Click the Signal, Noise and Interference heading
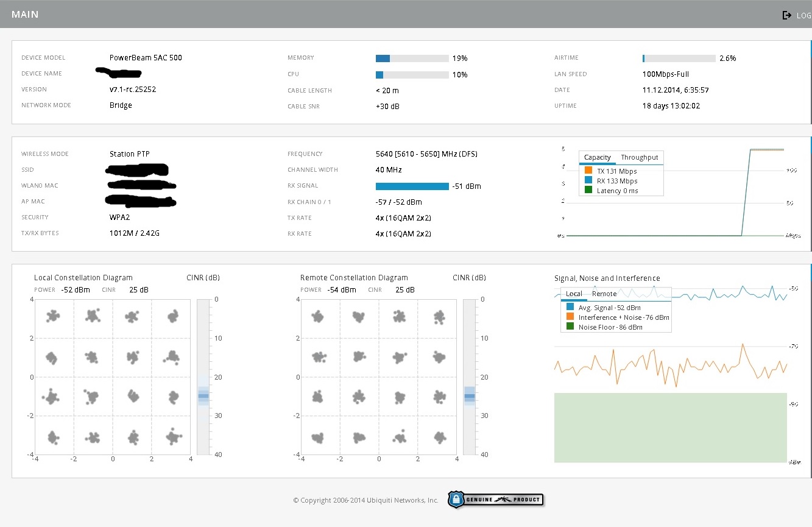 point(607,278)
